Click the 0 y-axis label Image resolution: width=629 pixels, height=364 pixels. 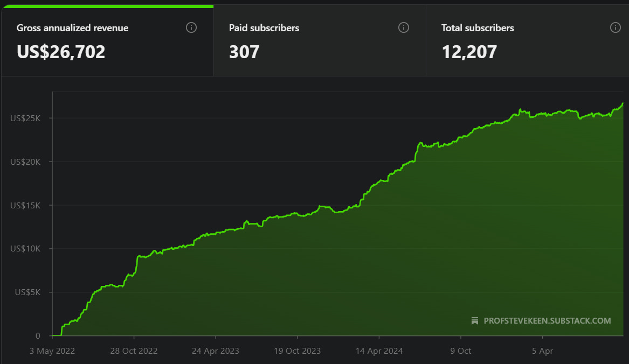pos(38,336)
